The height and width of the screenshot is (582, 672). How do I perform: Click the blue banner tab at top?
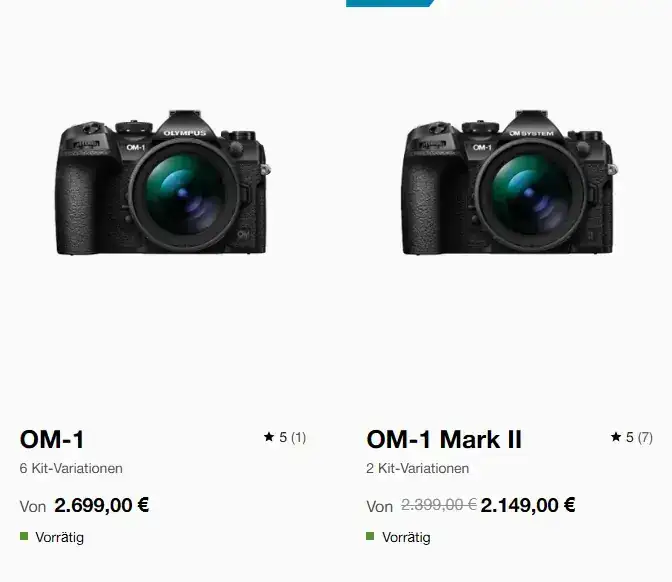[390, 3]
